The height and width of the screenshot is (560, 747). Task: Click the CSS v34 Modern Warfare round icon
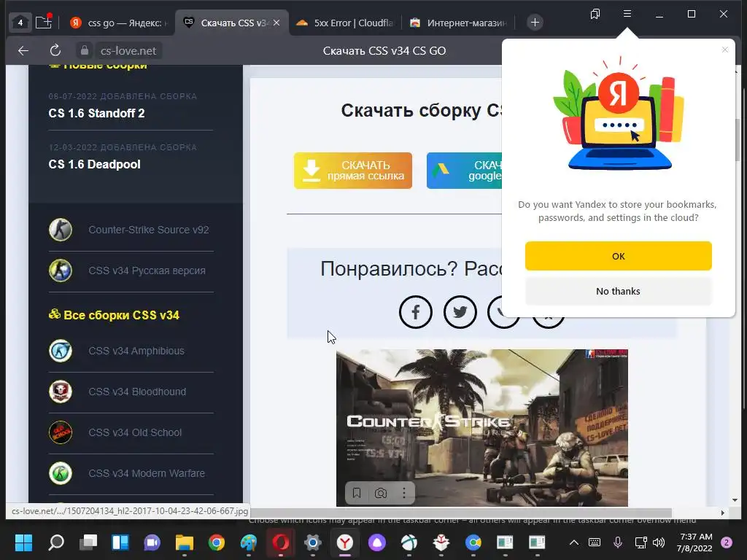click(61, 473)
